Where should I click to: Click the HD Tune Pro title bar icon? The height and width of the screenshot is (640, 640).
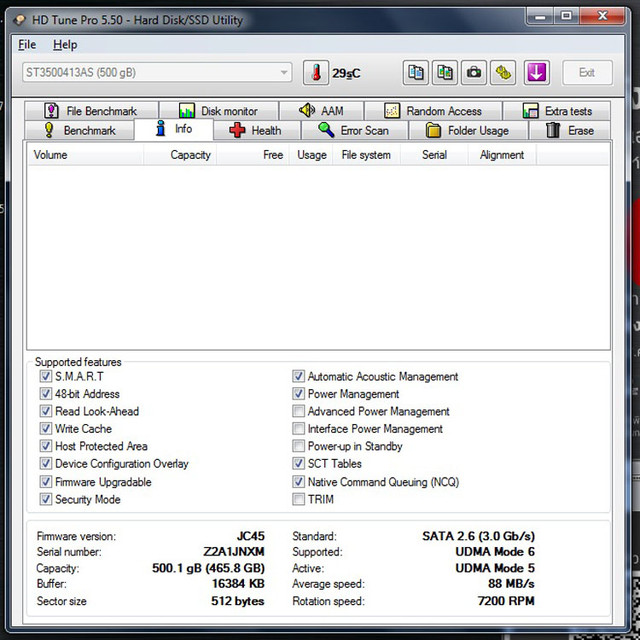[19, 20]
